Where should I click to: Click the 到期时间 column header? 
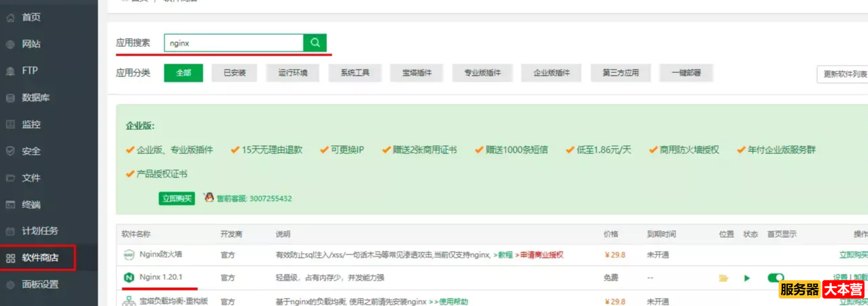[x=661, y=234]
